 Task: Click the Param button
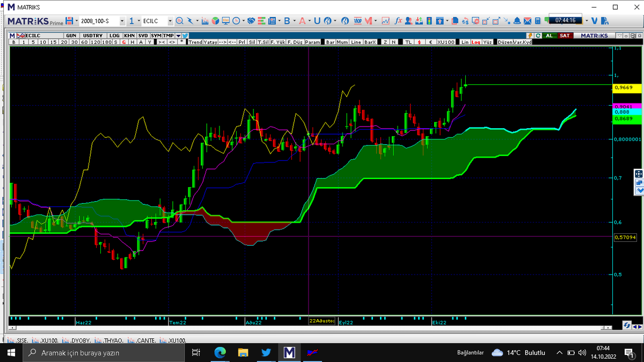click(313, 42)
